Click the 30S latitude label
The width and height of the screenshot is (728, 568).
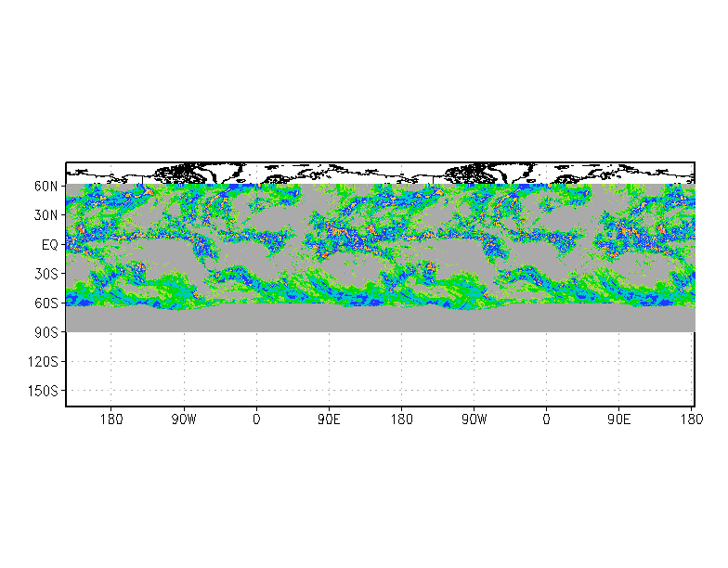click(x=46, y=274)
